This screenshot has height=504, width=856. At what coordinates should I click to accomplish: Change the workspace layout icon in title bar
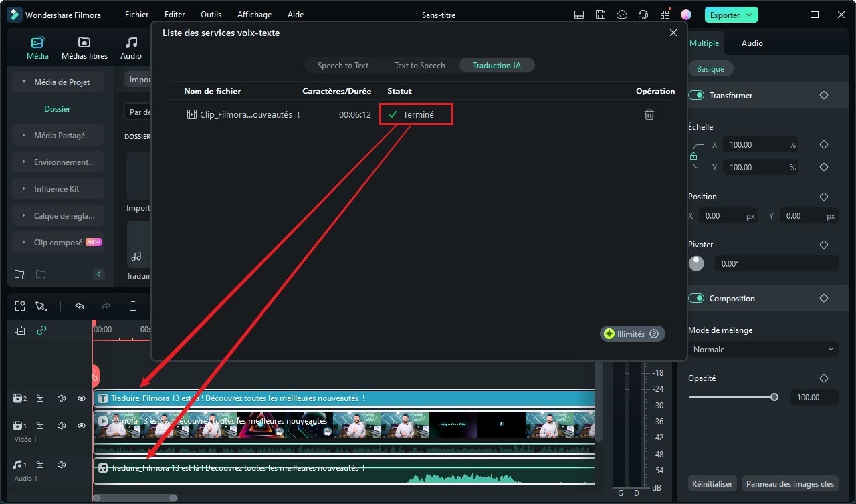pos(579,15)
